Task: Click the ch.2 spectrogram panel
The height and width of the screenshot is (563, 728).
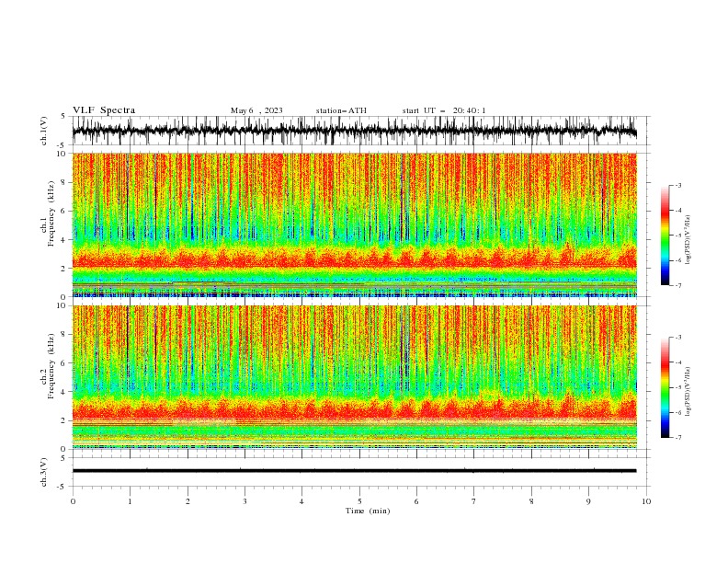Action: pyautogui.click(x=354, y=377)
